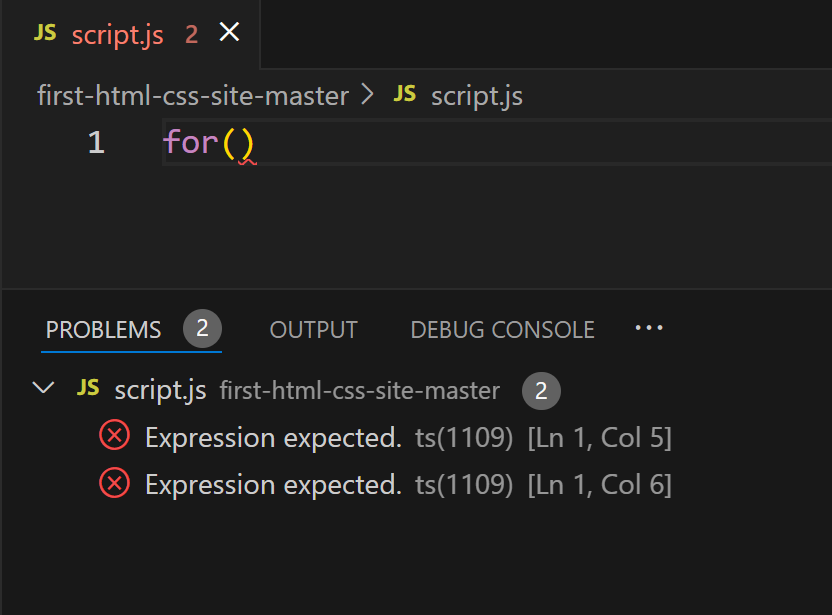Click [Ln 1, Col 5] location text

click(600, 438)
